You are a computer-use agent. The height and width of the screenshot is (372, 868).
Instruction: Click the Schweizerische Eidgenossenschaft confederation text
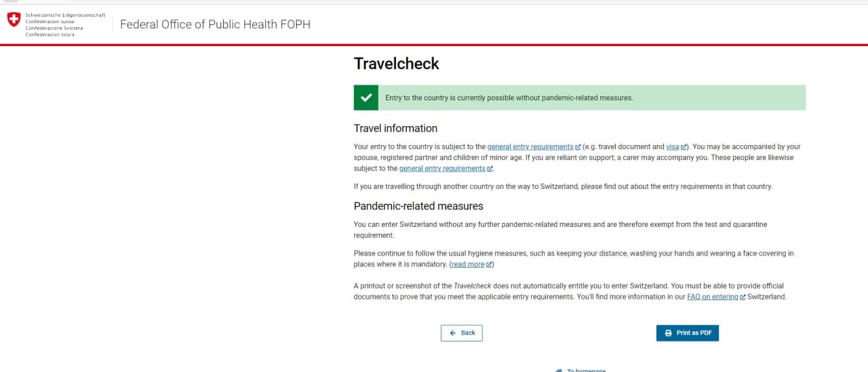tap(65, 15)
